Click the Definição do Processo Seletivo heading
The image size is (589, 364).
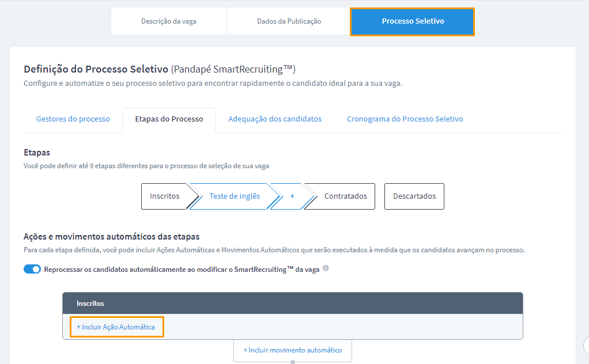click(x=96, y=69)
